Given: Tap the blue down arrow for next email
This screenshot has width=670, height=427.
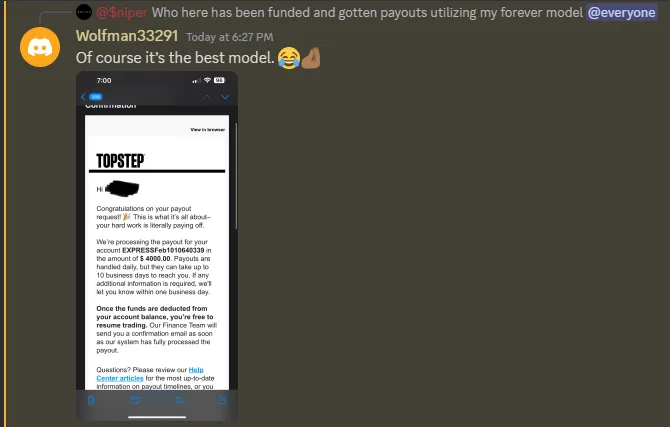Looking at the screenshot, I should coord(225,97).
